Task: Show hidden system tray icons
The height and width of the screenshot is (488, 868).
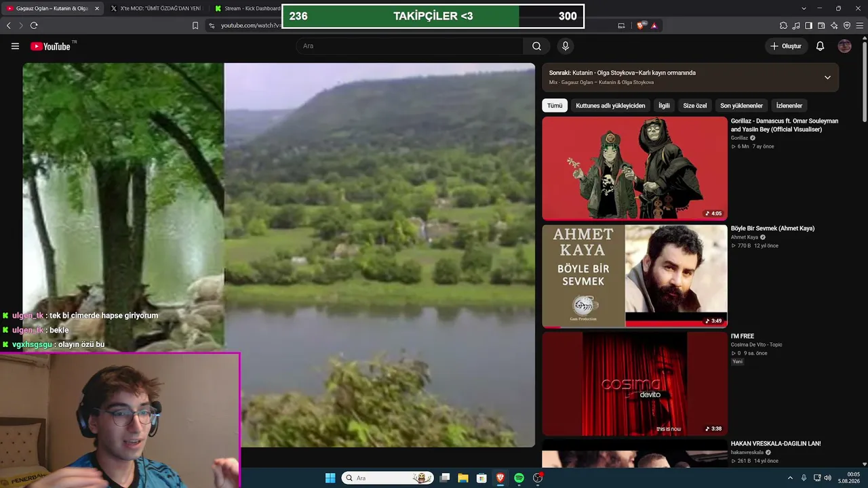Action: 789,478
